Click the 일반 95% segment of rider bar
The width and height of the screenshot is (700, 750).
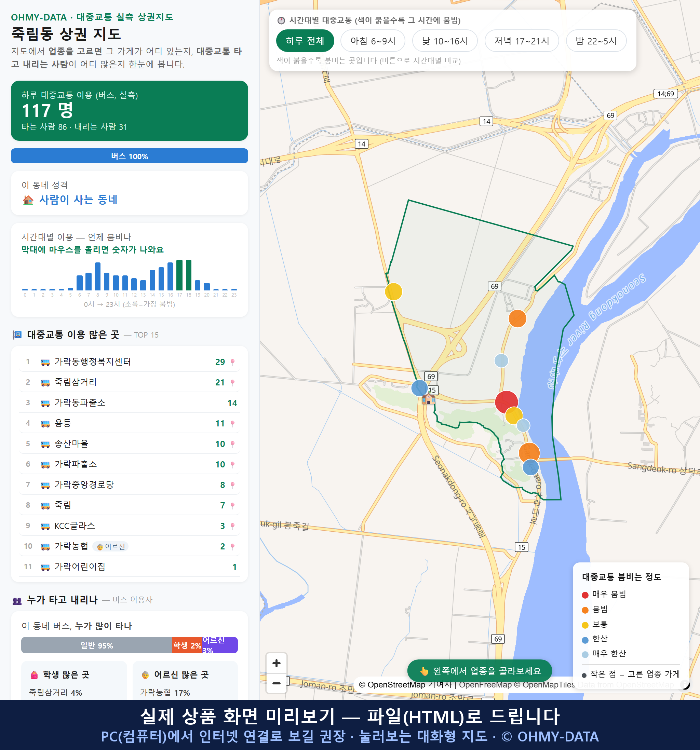(x=97, y=645)
